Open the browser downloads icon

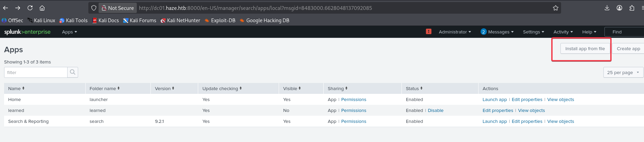click(x=607, y=8)
